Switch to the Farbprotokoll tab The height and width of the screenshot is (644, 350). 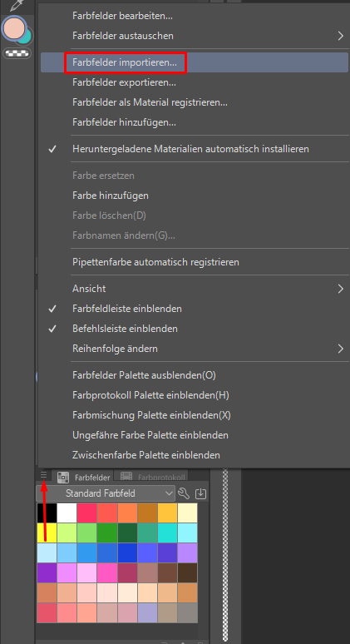click(151, 478)
